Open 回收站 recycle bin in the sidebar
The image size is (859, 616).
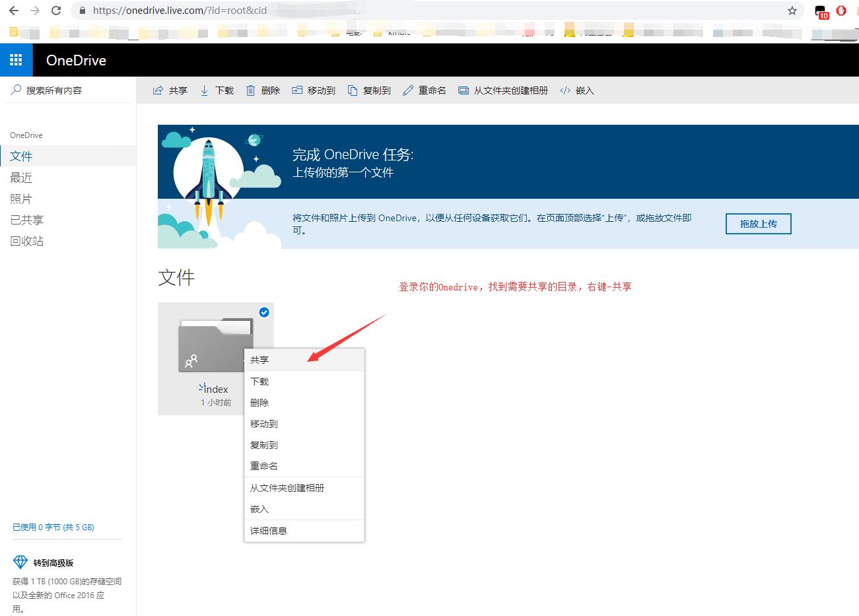pyautogui.click(x=68, y=241)
